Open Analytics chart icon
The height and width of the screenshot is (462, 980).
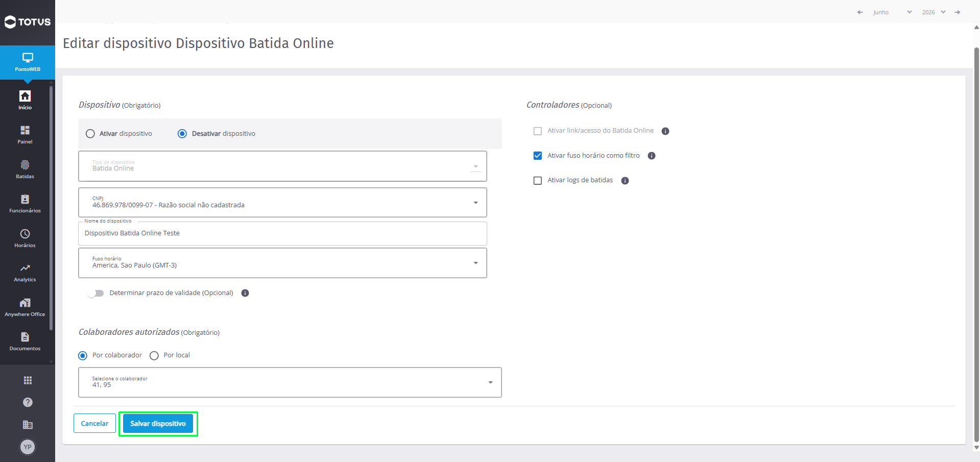[25, 268]
